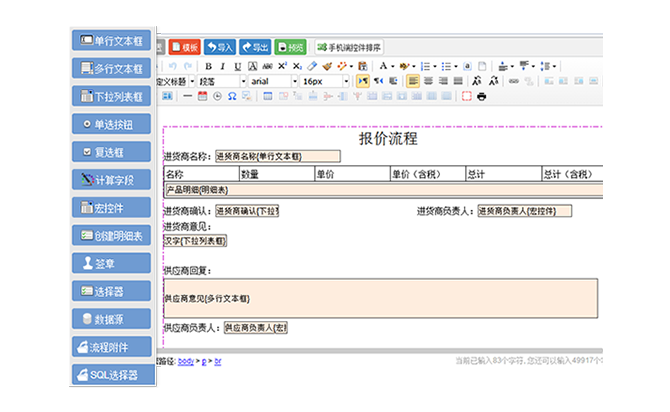Select 计算字段 in the control sidebar
This screenshot has height=412, width=670.
[x=112, y=181]
